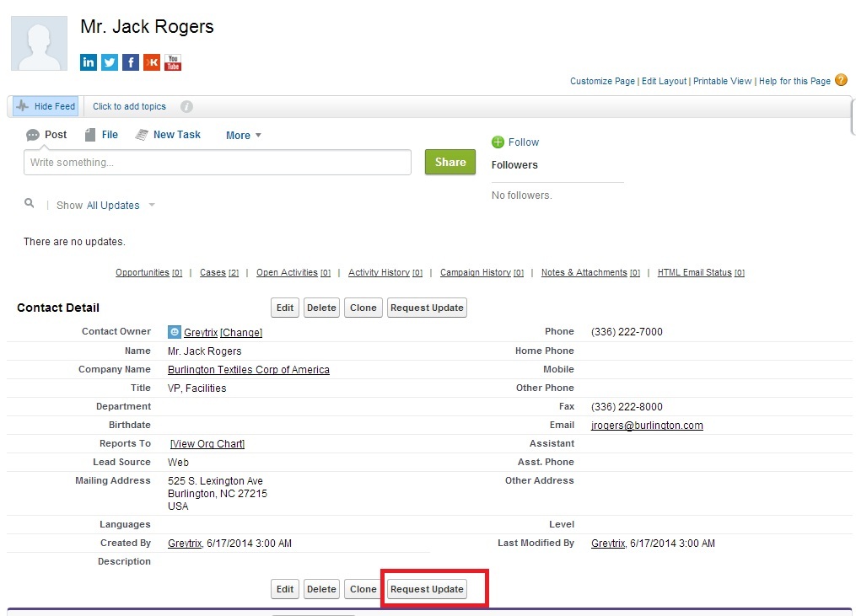Open the LinkedIn profile icon
Image resolution: width=856 pixels, height=616 pixels.
pos(88,62)
